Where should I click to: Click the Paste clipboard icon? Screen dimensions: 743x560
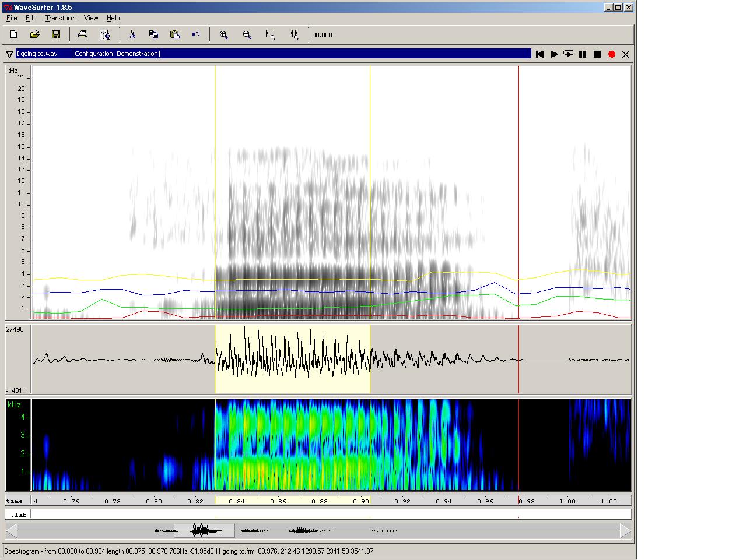point(174,35)
